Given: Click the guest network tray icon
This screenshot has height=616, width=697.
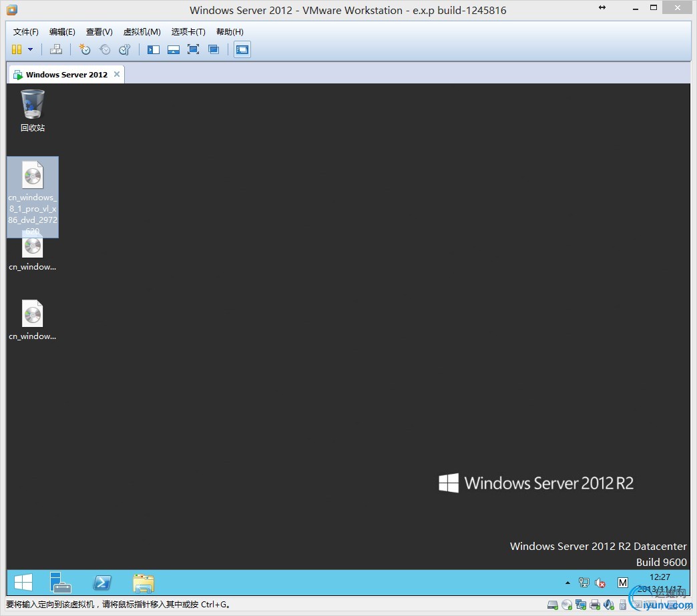Looking at the screenshot, I should (x=584, y=583).
